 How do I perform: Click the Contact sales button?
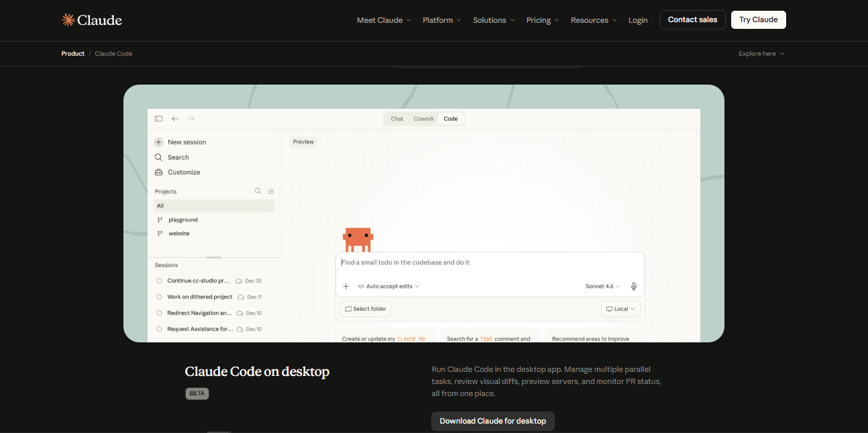(692, 19)
